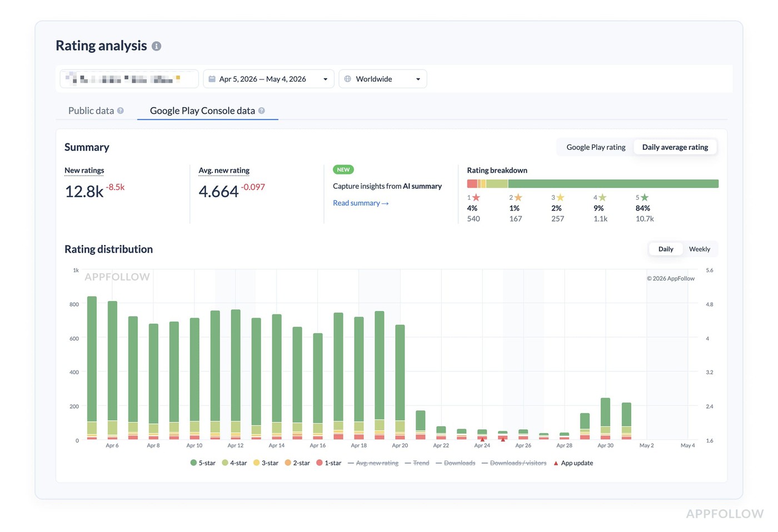
Task: Click the red 1-star icon in breakdown
Action: (x=476, y=197)
